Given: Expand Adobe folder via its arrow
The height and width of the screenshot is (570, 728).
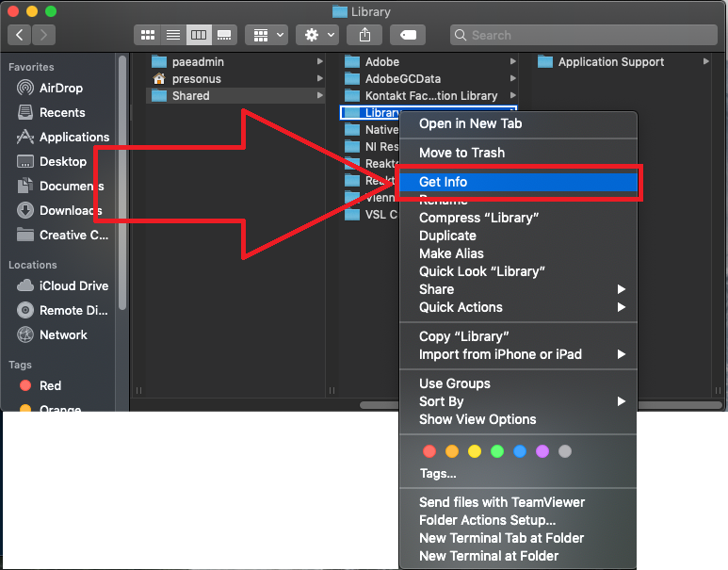Looking at the screenshot, I should [x=512, y=61].
